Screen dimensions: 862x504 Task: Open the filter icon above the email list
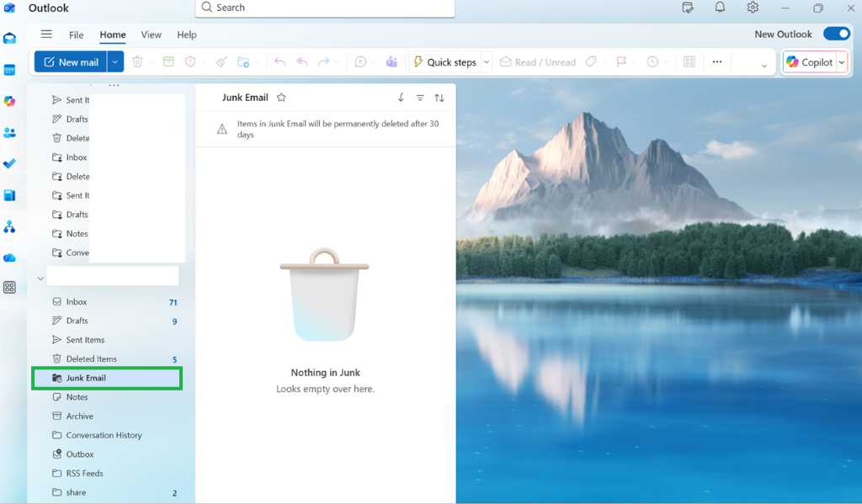(x=420, y=98)
